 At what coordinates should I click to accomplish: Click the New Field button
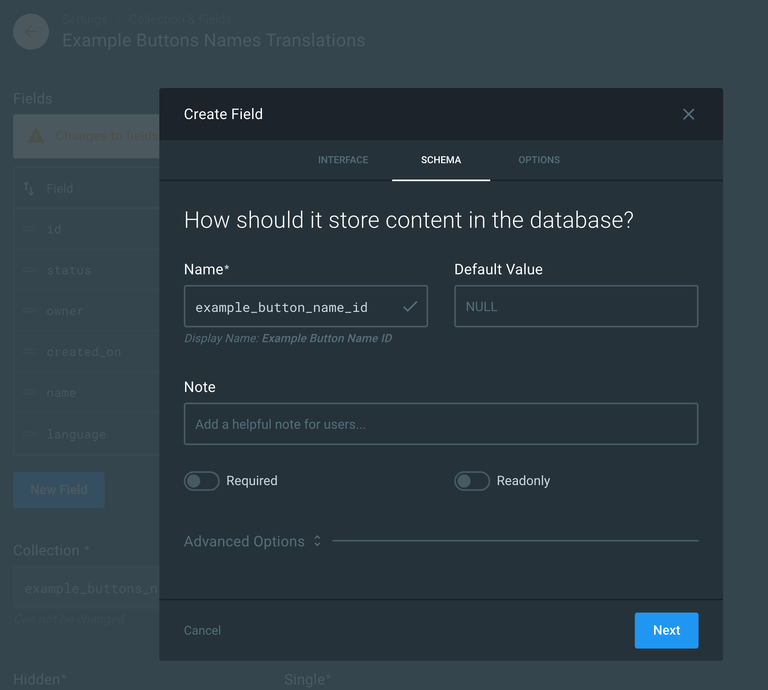click(59, 490)
